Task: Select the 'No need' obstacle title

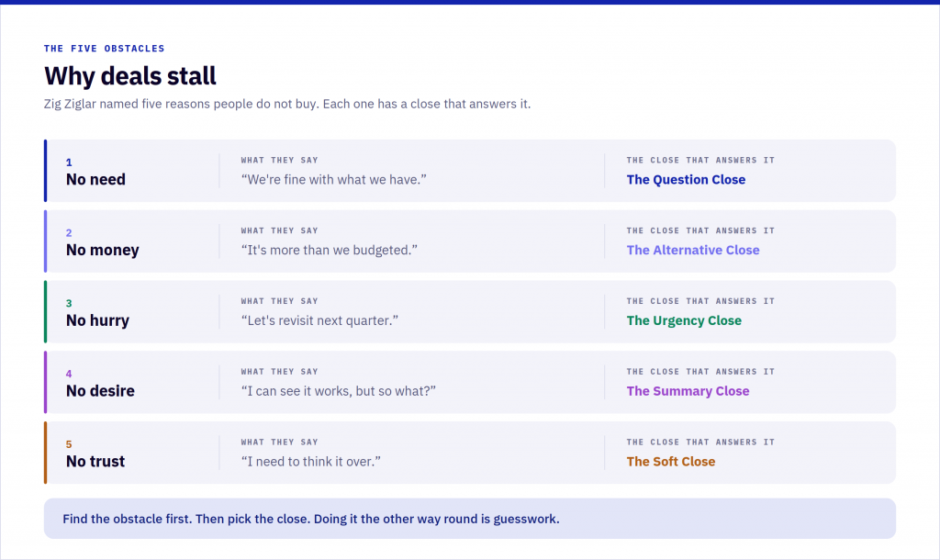Action: tap(95, 179)
